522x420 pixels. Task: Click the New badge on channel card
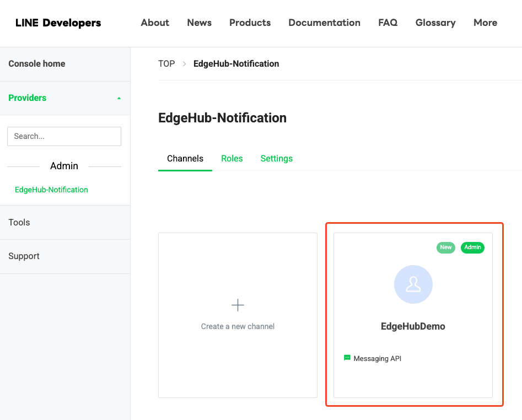tap(445, 247)
